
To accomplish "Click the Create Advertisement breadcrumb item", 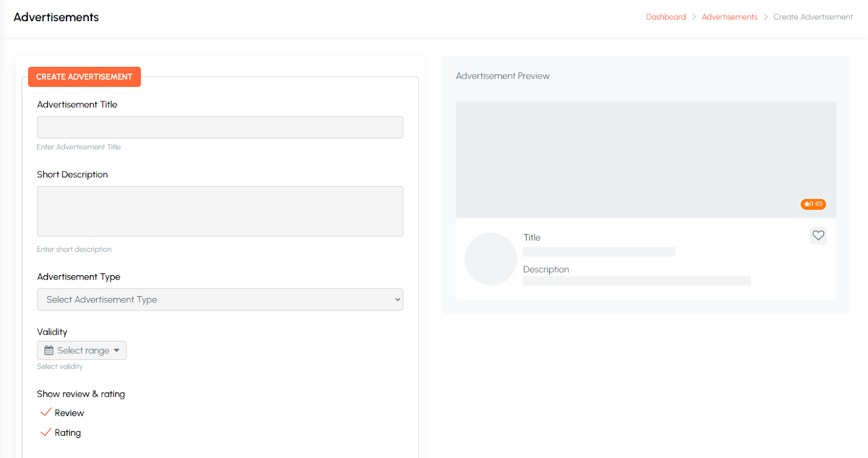I will click(813, 17).
